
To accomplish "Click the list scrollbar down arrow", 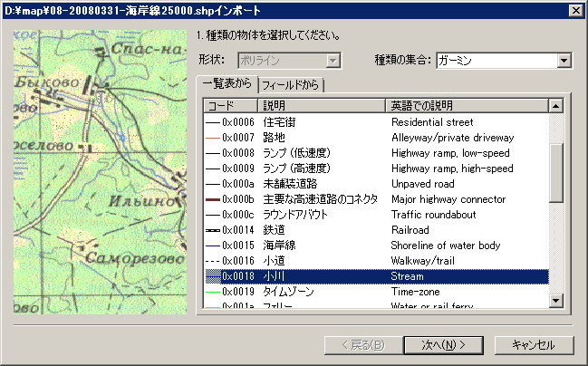I will click(555, 301).
